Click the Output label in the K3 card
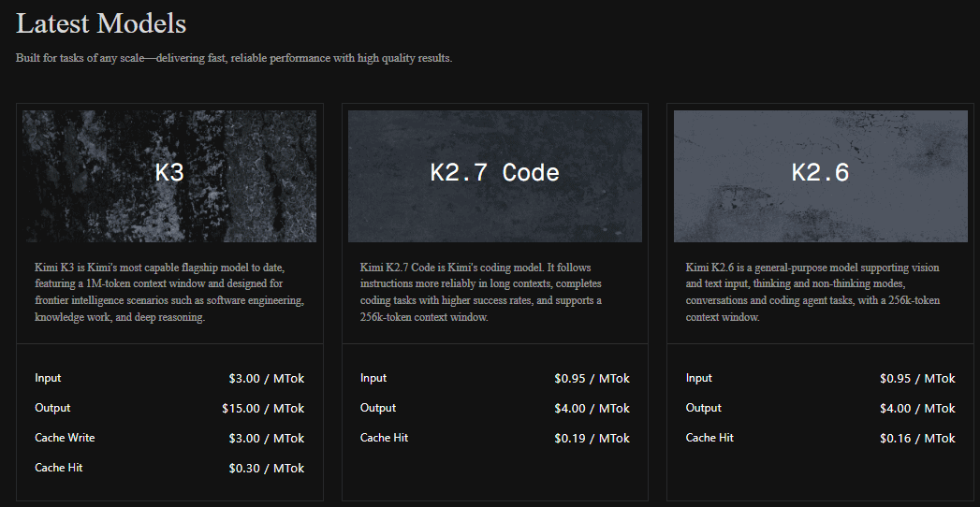The width and height of the screenshot is (980, 507). (52, 408)
